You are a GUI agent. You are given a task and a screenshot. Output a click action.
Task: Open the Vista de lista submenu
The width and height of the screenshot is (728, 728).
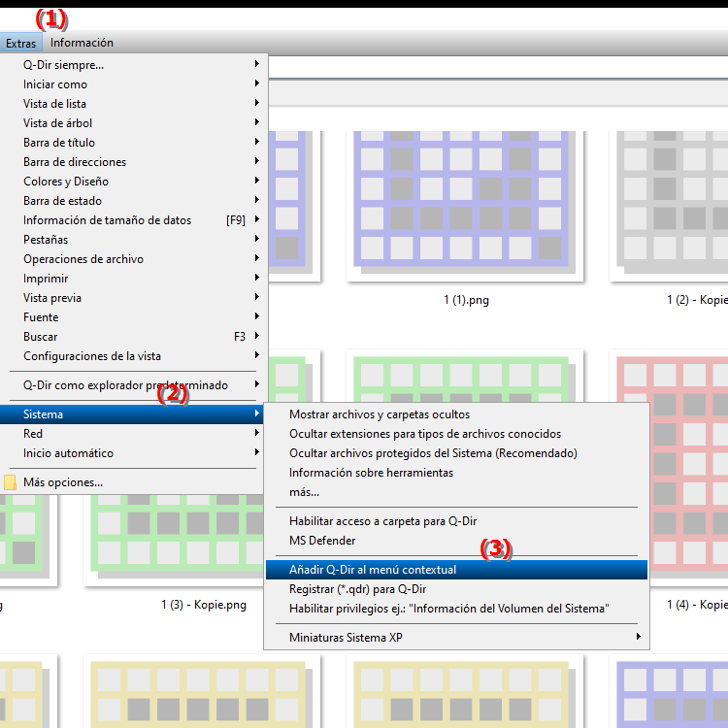pos(134,104)
